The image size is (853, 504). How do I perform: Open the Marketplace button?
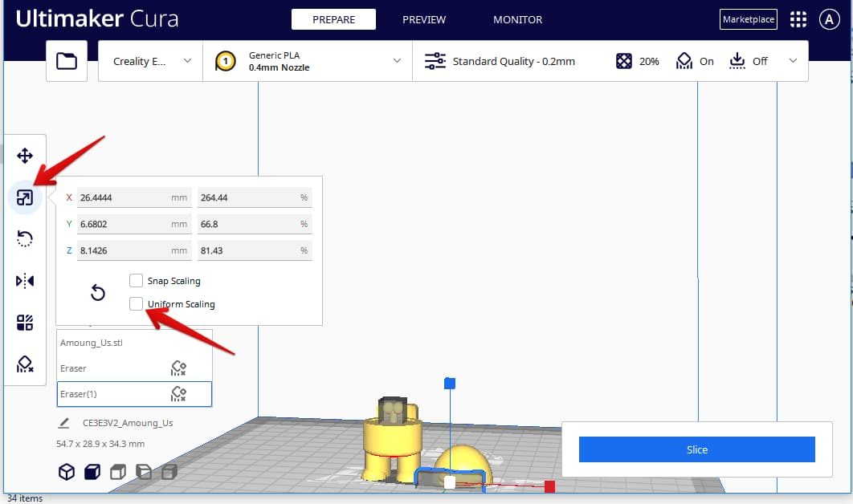click(748, 19)
